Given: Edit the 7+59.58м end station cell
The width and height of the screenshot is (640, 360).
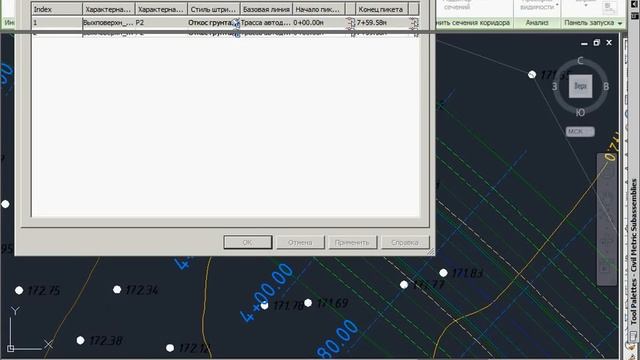Looking at the screenshot, I should (x=382, y=23).
